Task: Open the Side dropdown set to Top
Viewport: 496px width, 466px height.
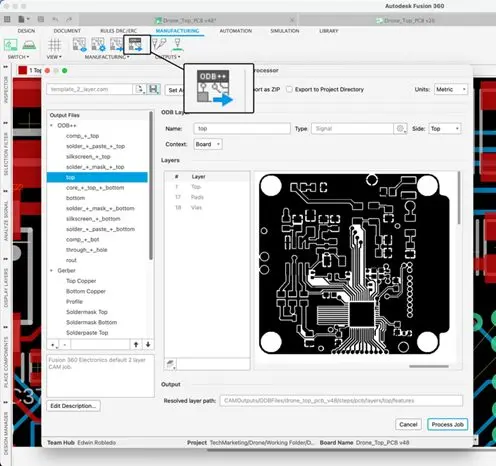Action: click(445, 129)
